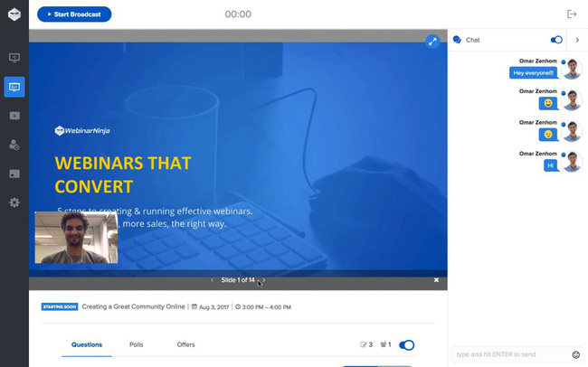Click the 'Hi' chat message bubble
Image resolution: width=588 pixels, height=367 pixels.
point(551,165)
